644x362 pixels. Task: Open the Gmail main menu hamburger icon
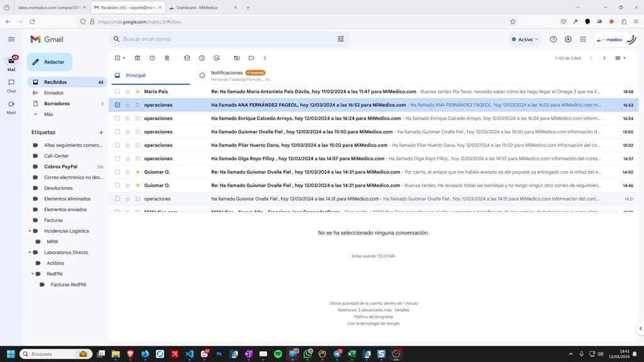[11, 40]
